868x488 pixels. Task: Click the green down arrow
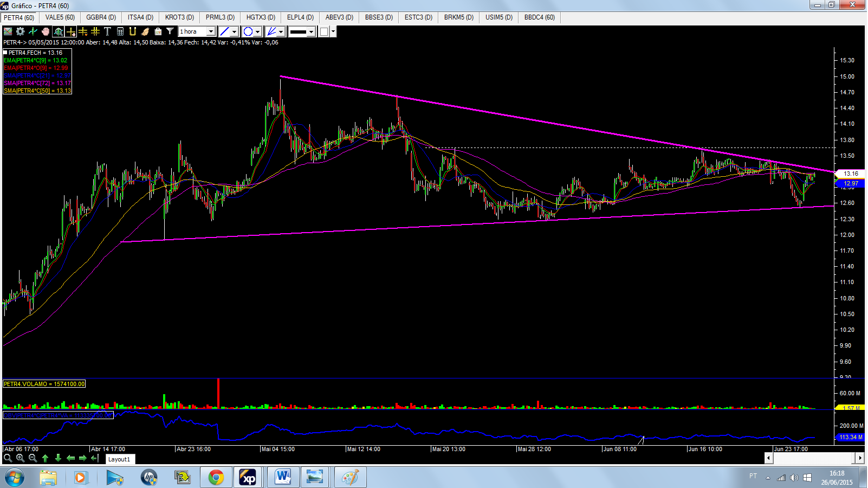click(x=58, y=458)
